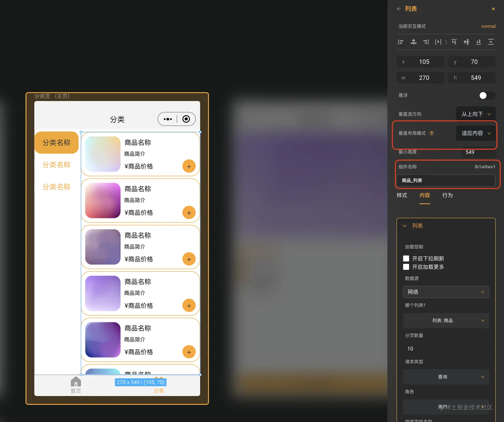Align left edges icon in panel
504x422 pixels.
tap(401, 42)
